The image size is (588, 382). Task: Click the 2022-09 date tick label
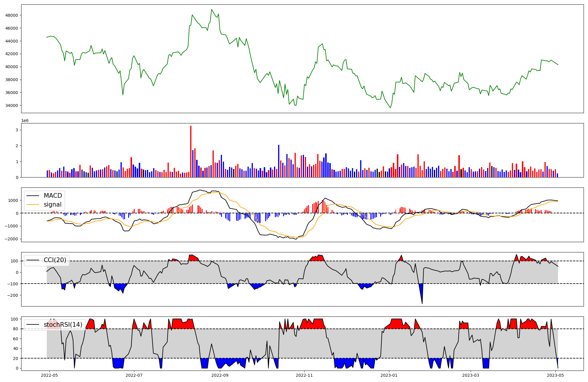(x=220, y=375)
